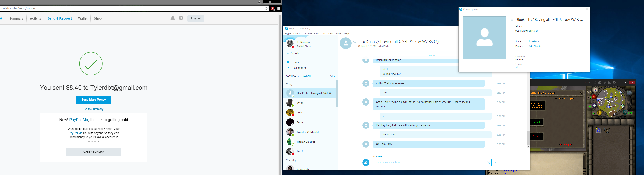Open PayPal notifications bell
Viewport: 644px width, 175px height.
click(x=173, y=18)
